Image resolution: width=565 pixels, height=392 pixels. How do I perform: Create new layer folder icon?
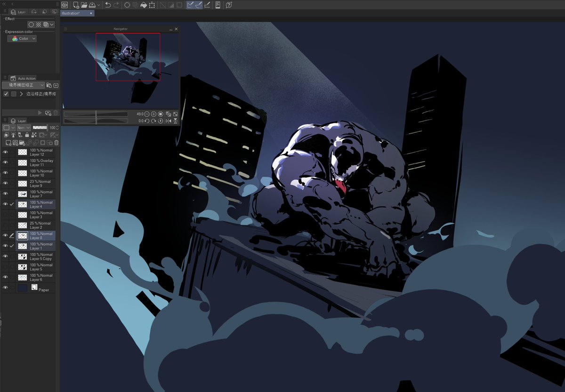(22, 143)
